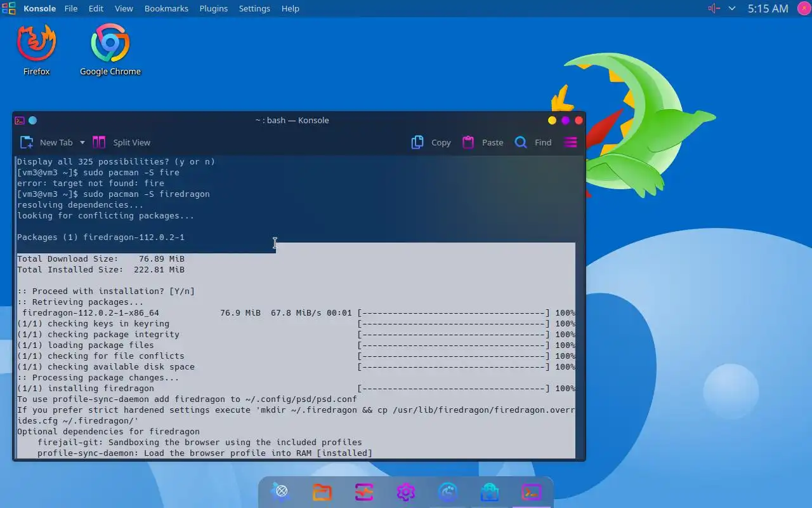Open the settings gear icon in dock
This screenshot has height=508, width=812.
[x=406, y=491]
